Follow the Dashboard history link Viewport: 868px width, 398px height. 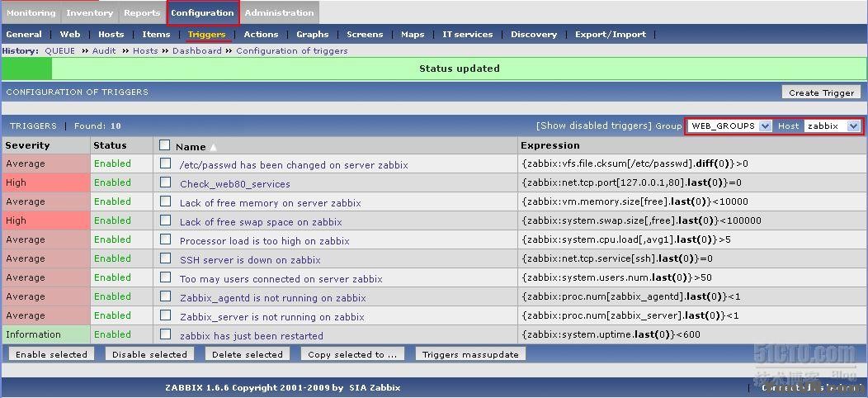[x=196, y=51]
